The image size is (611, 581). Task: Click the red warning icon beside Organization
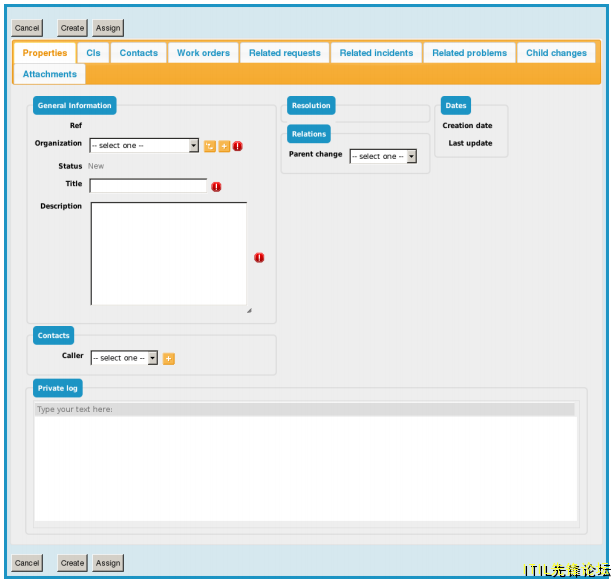point(238,147)
